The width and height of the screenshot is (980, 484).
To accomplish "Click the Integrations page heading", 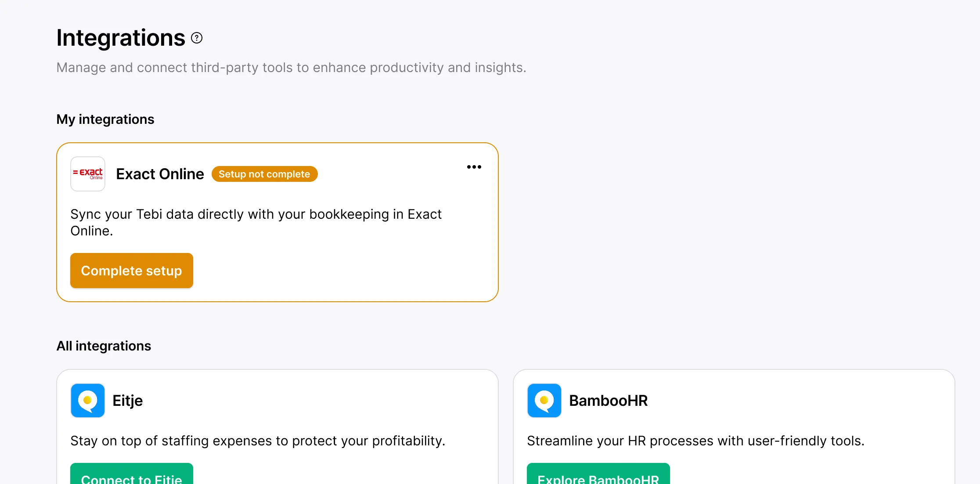I will 121,38.
